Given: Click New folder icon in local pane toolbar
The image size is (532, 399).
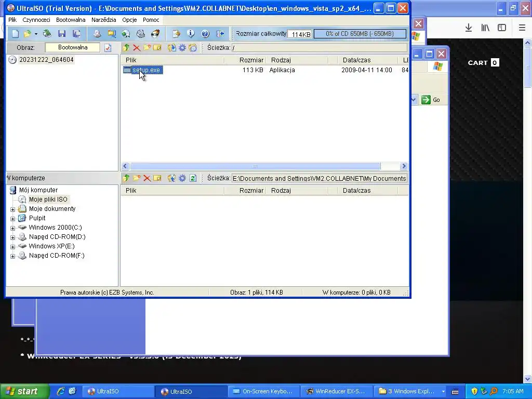Looking at the screenshot, I should coord(137,178).
